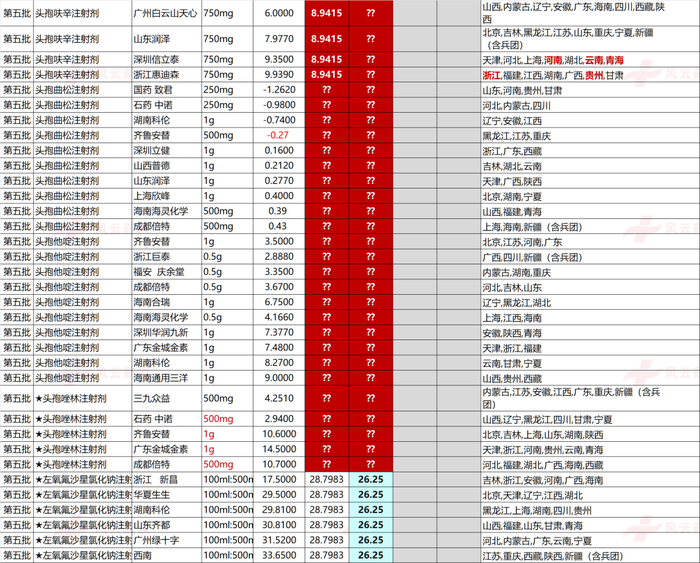The width and height of the screenshot is (700, 563).
Task: Select the value 0.2770
Action: 279,181
